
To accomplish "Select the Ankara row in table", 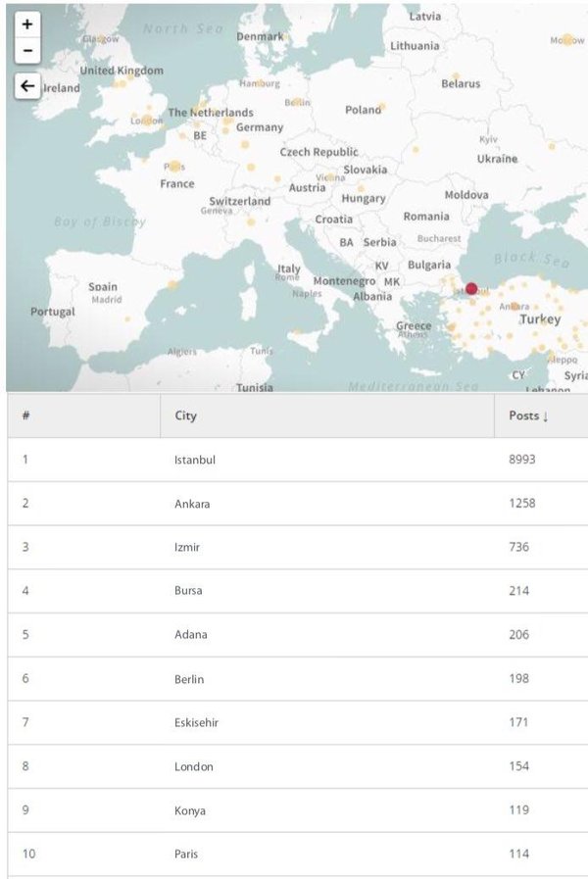I will [298, 504].
